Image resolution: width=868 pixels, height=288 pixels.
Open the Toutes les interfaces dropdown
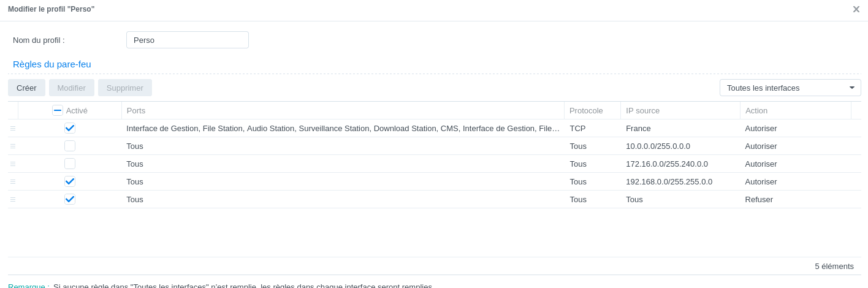[x=790, y=88]
